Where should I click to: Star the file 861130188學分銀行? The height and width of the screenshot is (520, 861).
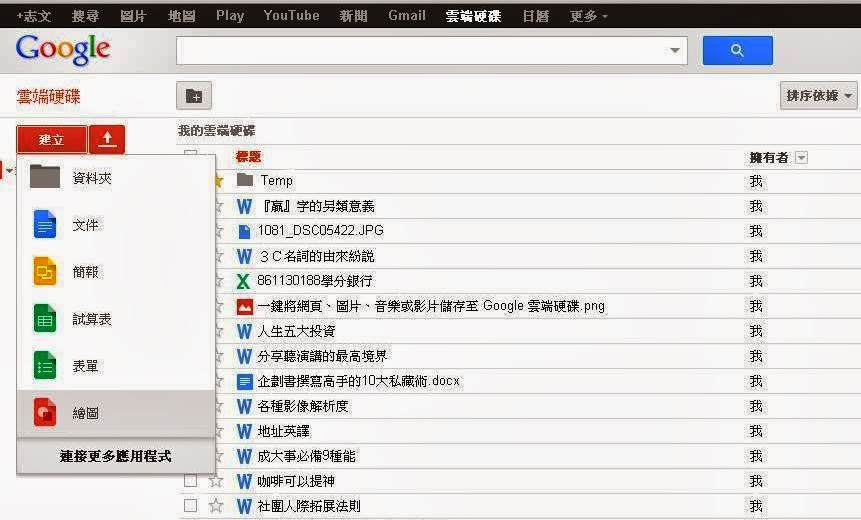tap(219, 281)
